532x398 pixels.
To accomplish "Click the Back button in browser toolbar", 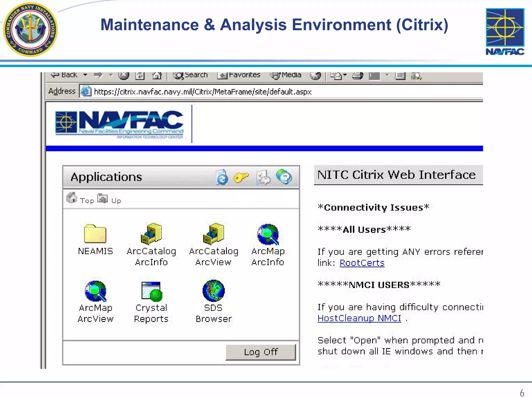I will point(64,75).
